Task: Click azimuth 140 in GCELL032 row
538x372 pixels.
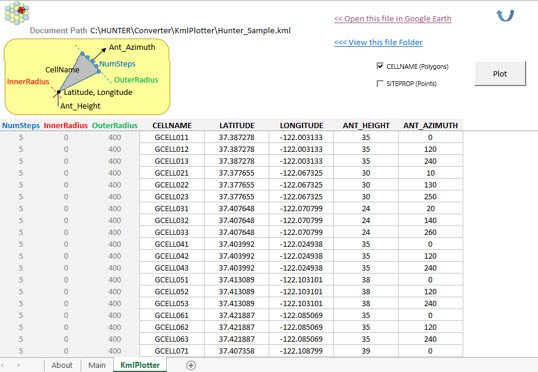Action: 430,221
